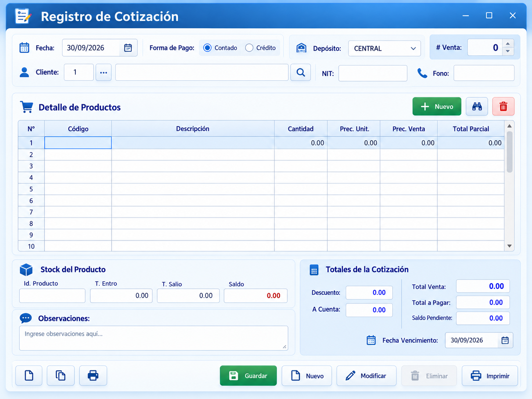Viewport: 532px width, 399px height.
Task: Click the Saldo stock value field
Action: [255, 296]
